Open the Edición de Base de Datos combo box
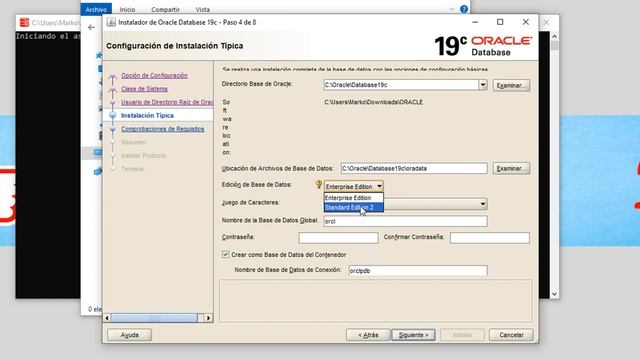 tap(353, 186)
